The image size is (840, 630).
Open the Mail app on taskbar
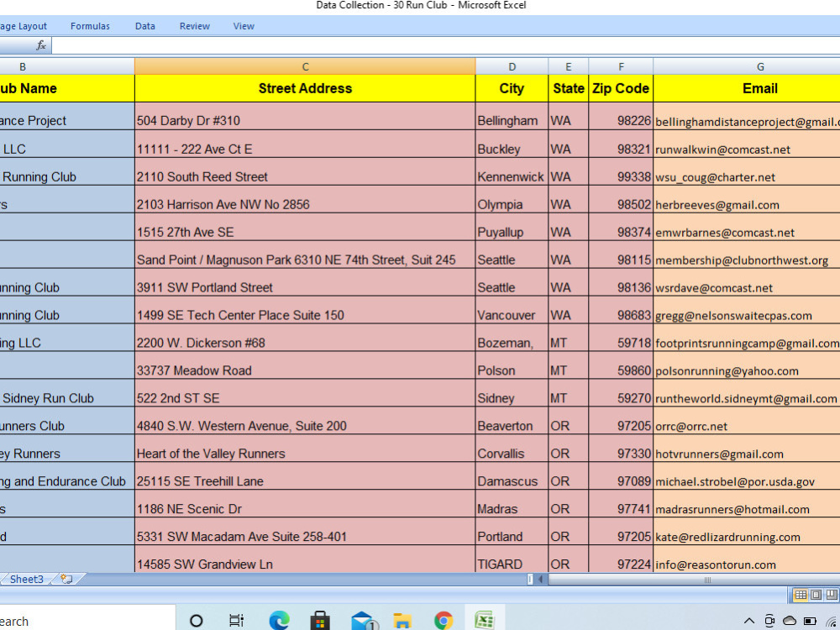point(365,621)
